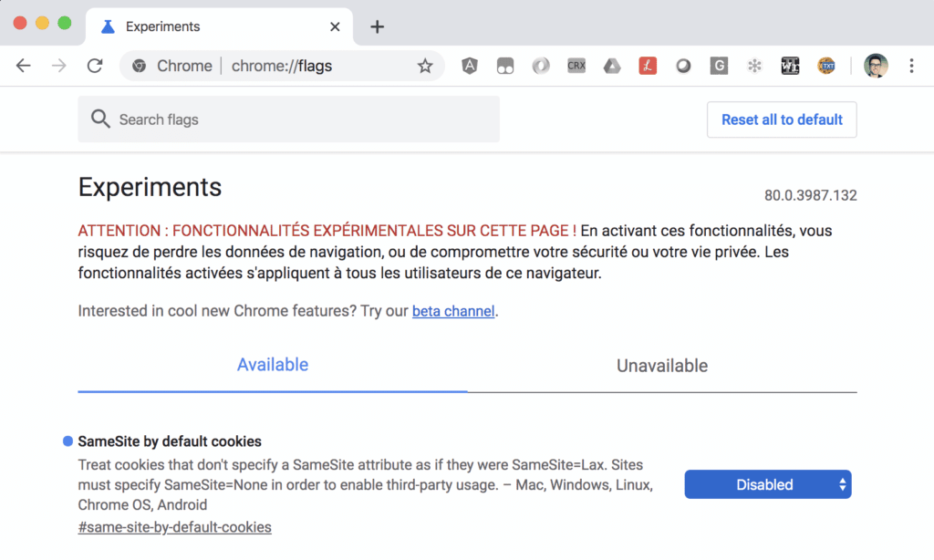Close the Experiments tab
Image resolution: width=934 pixels, height=560 pixels.
pyautogui.click(x=335, y=26)
